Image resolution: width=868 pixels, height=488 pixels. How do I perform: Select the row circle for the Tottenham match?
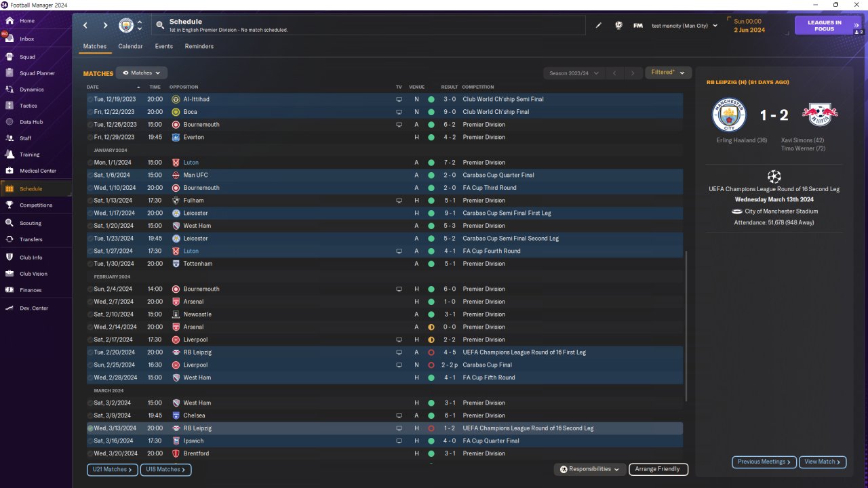click(90, 264)
